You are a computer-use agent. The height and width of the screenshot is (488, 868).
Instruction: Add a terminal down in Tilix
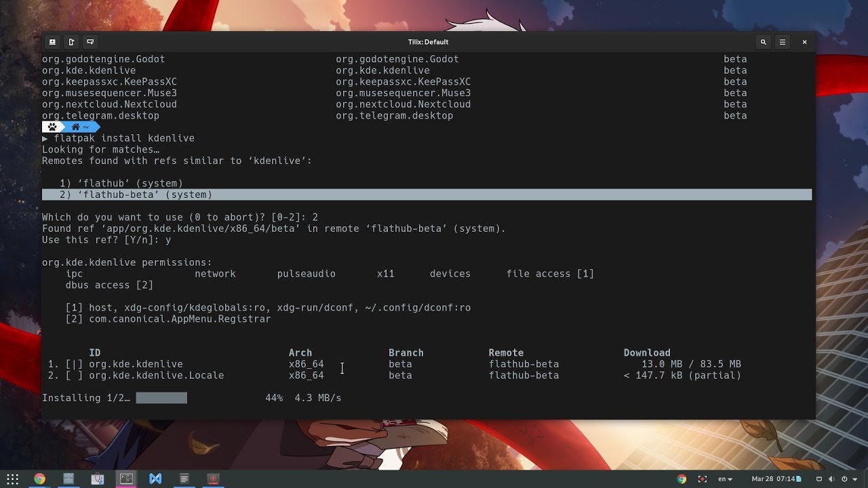pyautogui.click(x=90, y=42)
